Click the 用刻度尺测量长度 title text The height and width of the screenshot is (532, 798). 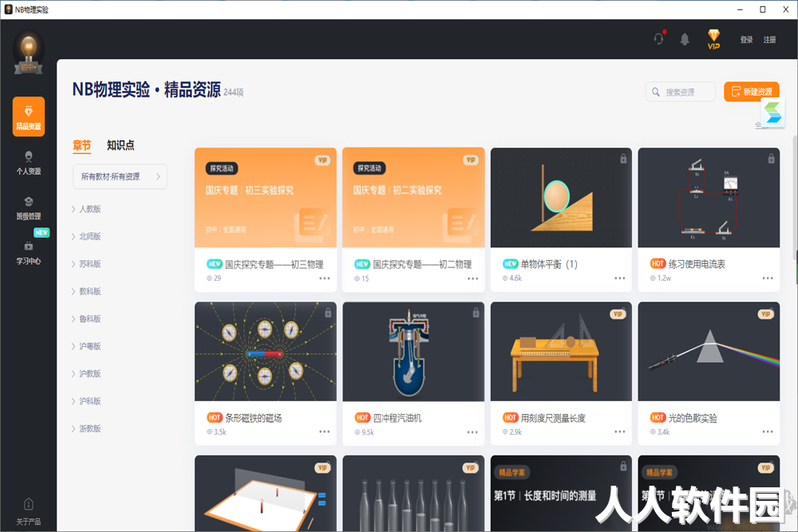[553, 418]
